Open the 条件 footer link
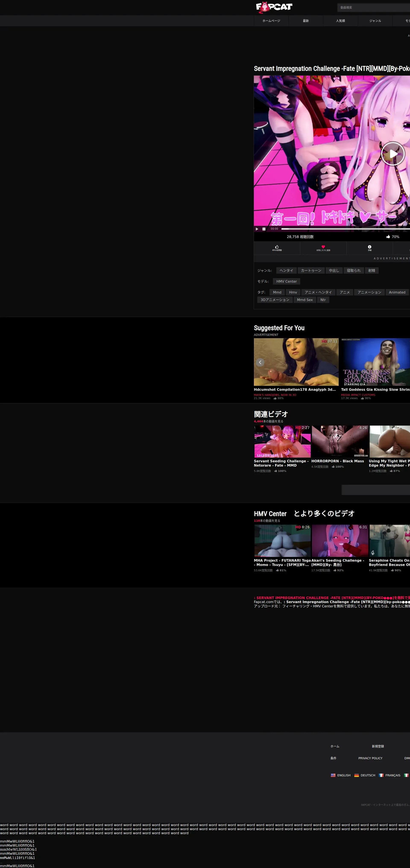Viewport: 410px width, 868px height. pyautogui.click(x=333, y=758)
